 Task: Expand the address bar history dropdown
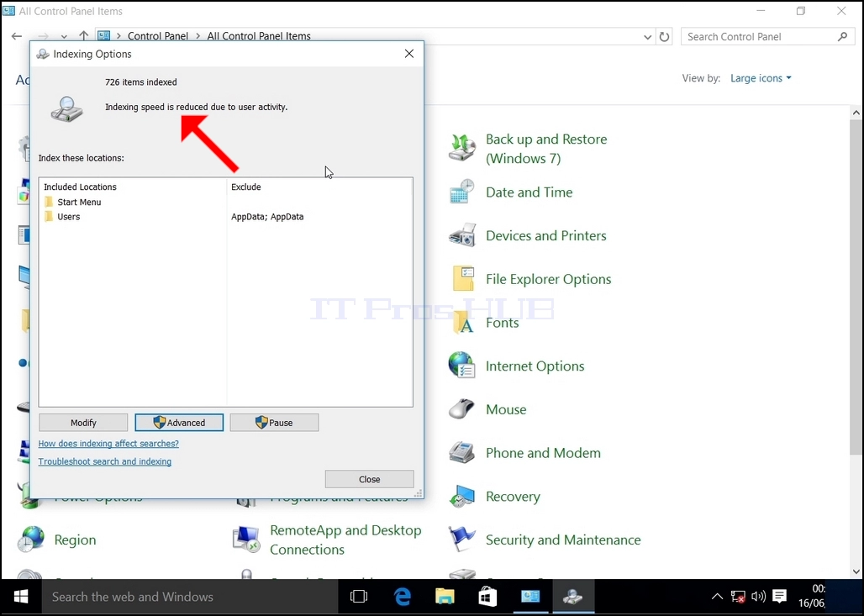pyautogui.click(x=647, y=37)
